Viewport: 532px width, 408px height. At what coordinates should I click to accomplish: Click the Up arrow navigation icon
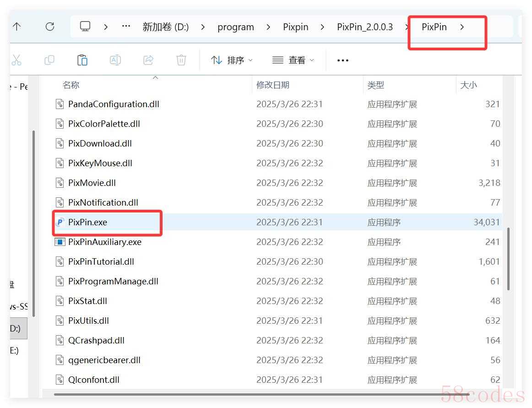pyautogui.click(x=17, y=27)
